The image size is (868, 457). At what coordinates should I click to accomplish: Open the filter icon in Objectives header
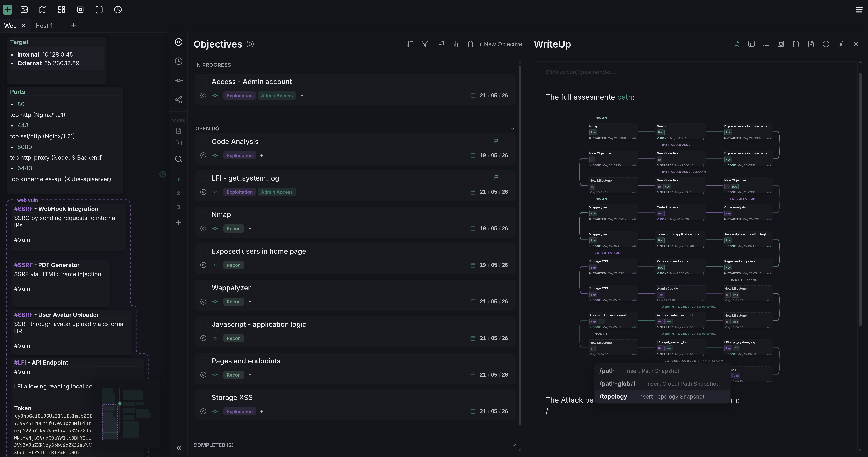coord(425,44)
